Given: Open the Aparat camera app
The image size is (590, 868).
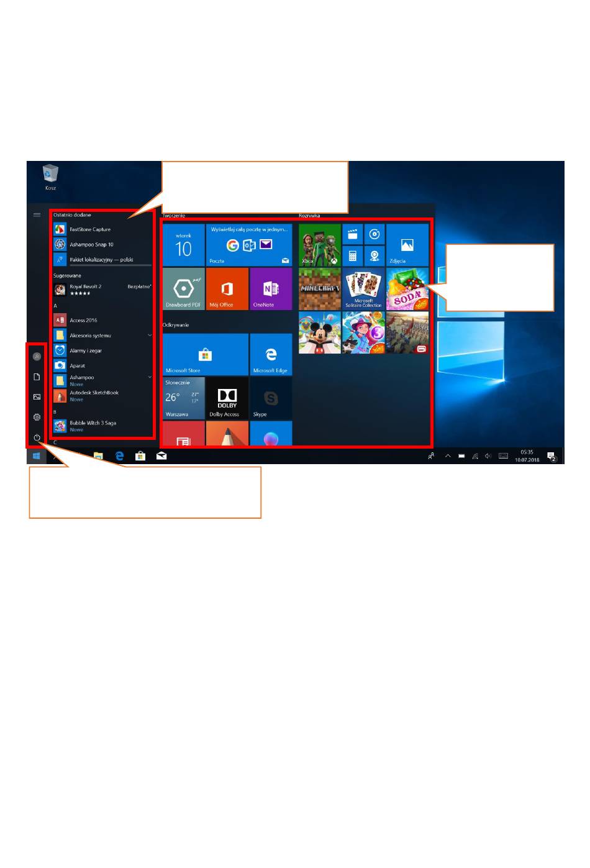Looking at the screenshot, I should pos(102,365).
